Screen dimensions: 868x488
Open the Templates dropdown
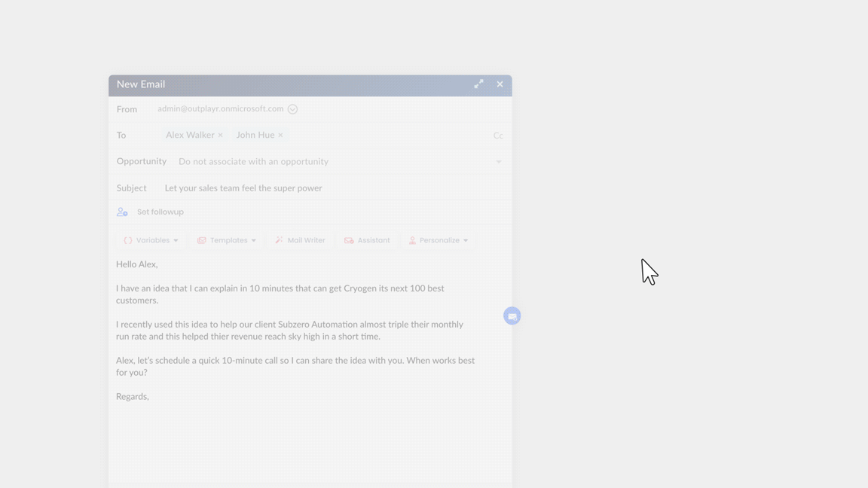click(227, 240)
